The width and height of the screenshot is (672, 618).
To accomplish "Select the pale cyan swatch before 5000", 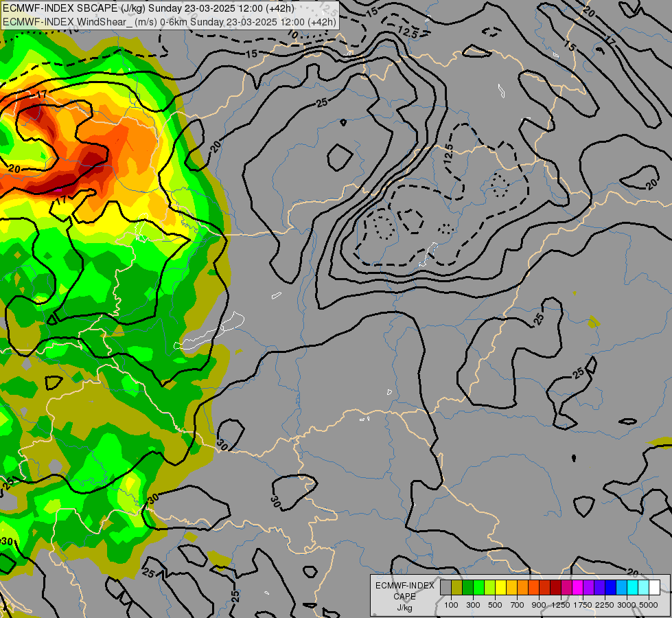I will click(x=644, y=587).
